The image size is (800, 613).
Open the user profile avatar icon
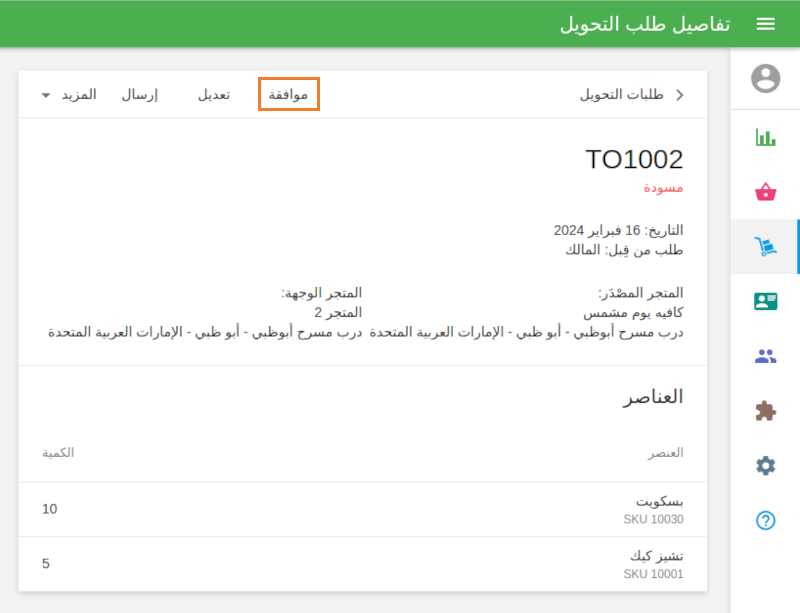[x=764, y=77]
